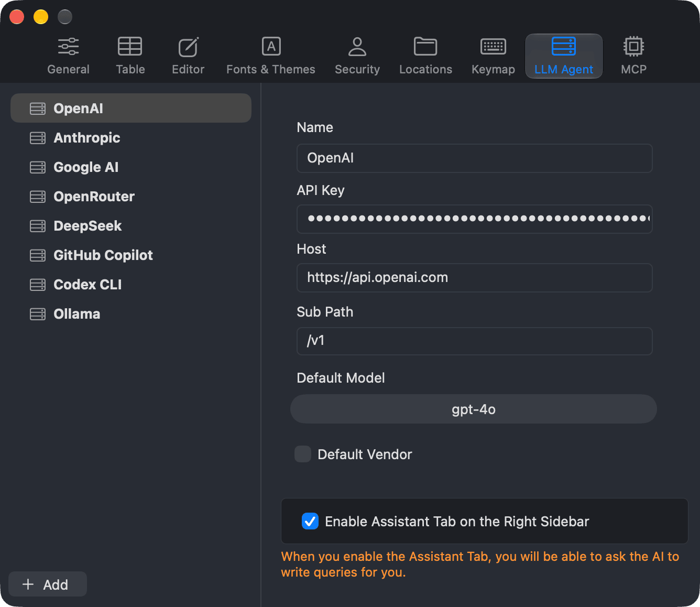This screenshot has width=700, height=607.
Task: Click the server icon beside OpenRouter
Action: [38, 197]
